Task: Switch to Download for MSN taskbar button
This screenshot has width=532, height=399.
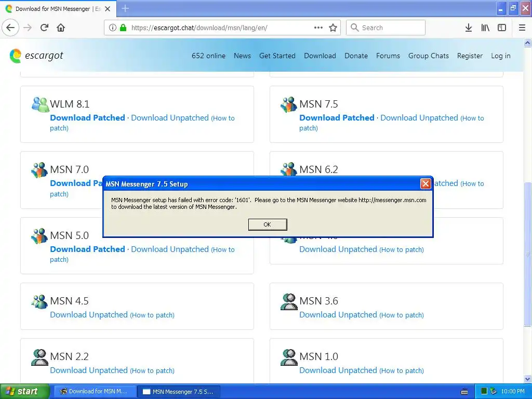Action: [x=96, y=391]
